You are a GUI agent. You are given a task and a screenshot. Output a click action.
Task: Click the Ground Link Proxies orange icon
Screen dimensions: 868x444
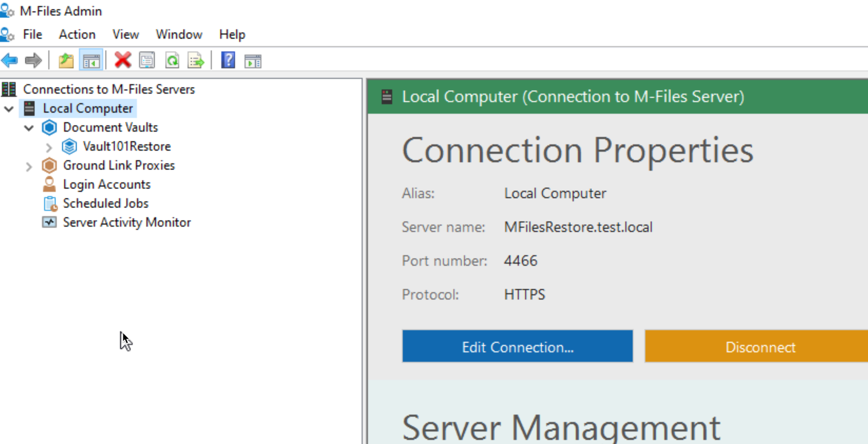coord(49,166)
